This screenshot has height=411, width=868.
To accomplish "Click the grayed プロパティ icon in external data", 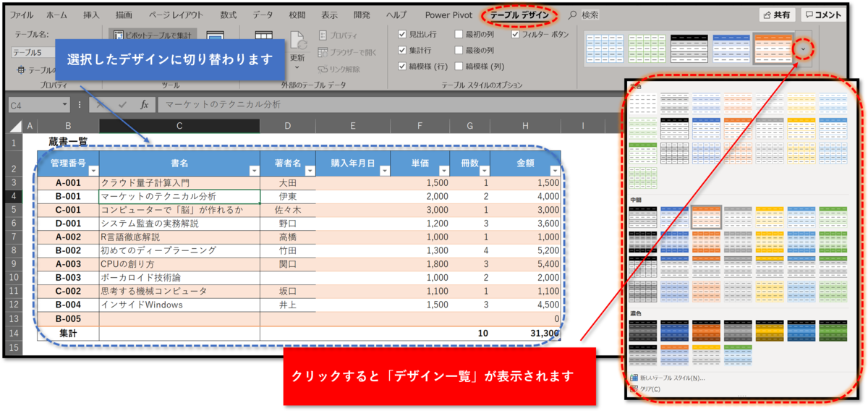I will point(323,35).
